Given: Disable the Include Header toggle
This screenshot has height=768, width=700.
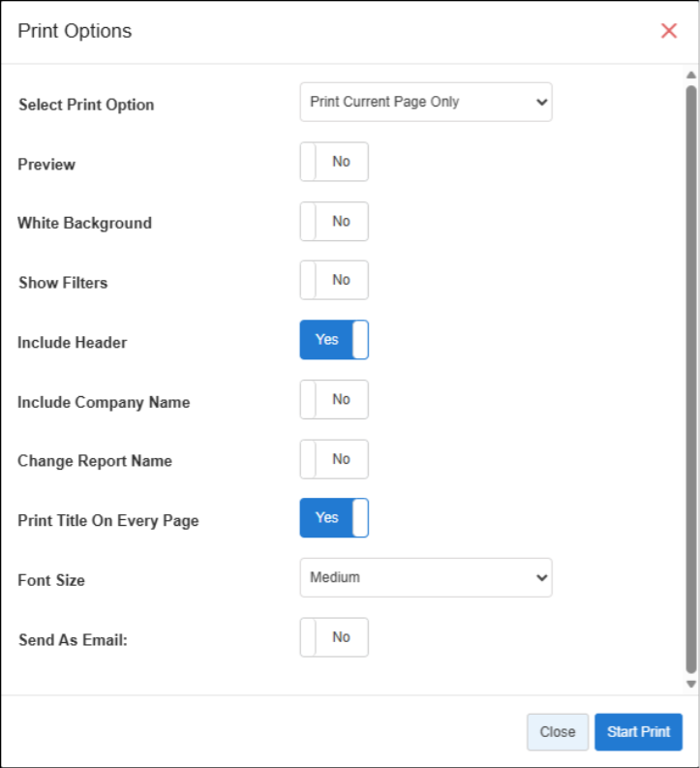Looking at the screenshot, I should [x=334, y=340].
